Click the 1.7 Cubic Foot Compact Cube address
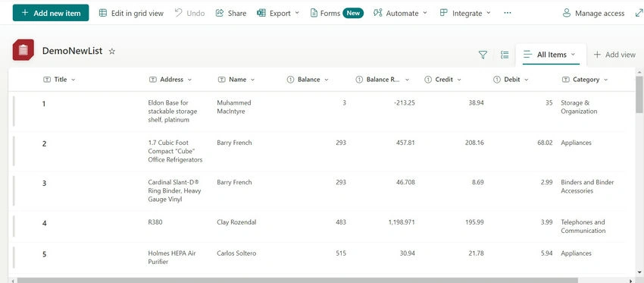644x283 pixels. coord(175,151)
